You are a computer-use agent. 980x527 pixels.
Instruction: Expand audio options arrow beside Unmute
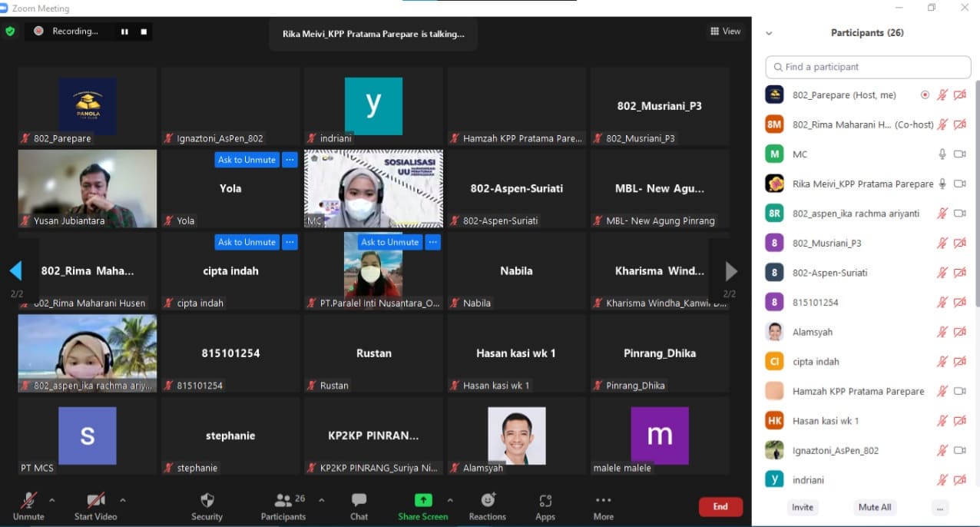(52, 500)
